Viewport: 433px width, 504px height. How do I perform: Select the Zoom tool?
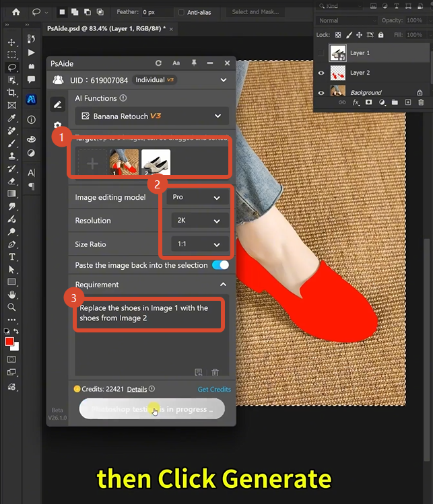[x=11, y=307]
